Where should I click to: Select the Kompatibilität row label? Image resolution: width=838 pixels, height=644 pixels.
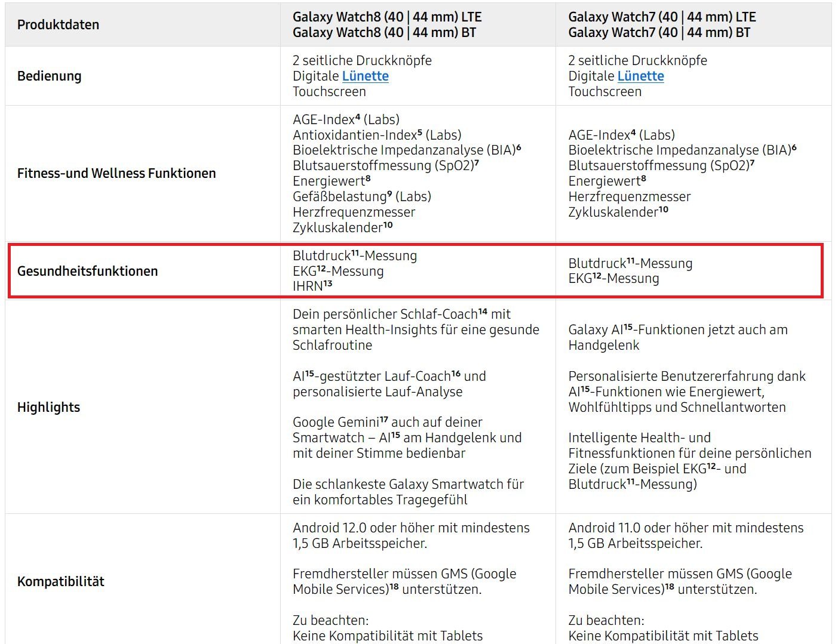tap(60, 581)
